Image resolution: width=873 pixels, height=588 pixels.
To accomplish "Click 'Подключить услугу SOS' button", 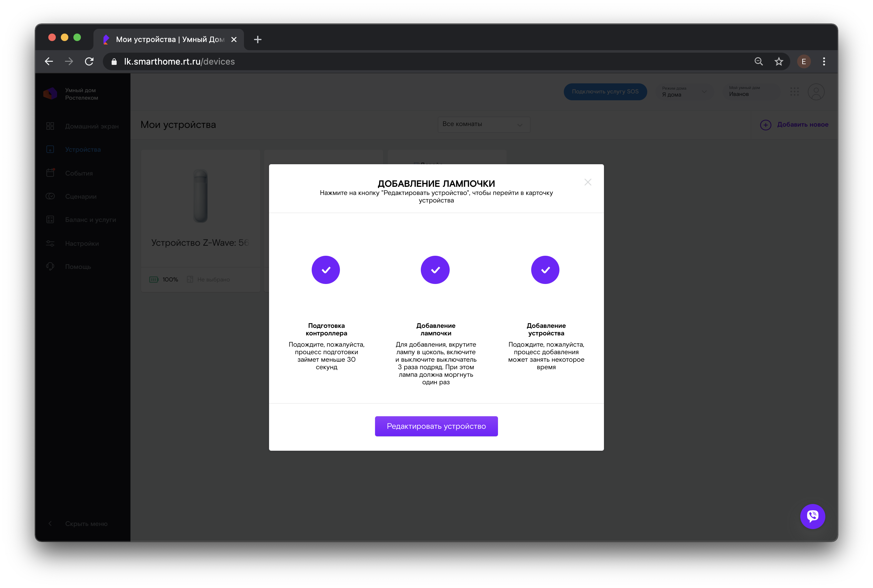I will [x=605, y=92].
